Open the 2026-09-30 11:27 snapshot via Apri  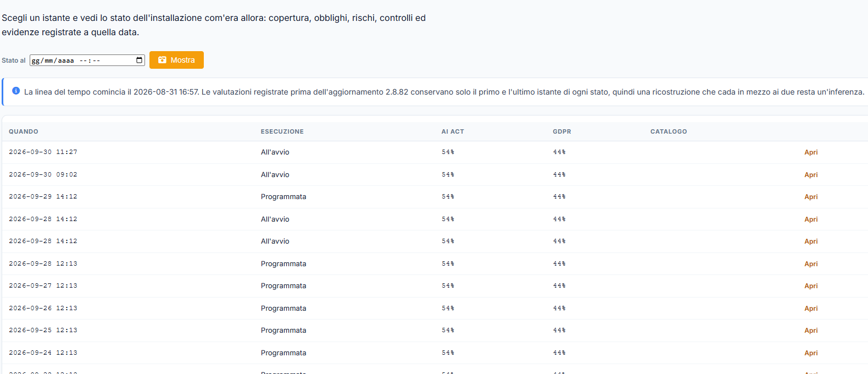coord(811,152)
